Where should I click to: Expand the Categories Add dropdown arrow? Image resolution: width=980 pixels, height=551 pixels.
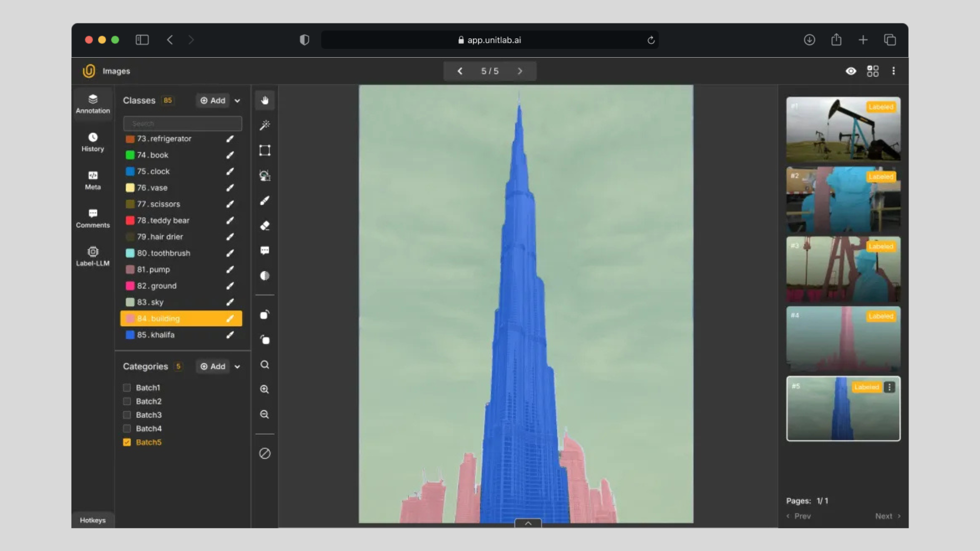237,367
